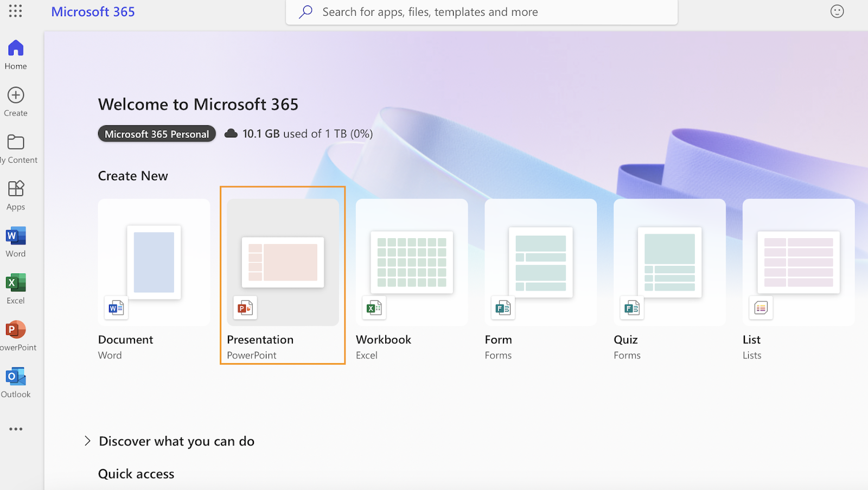Create a new Quiz thumbnail
The image size is (868, 490).
click(669, 262)
